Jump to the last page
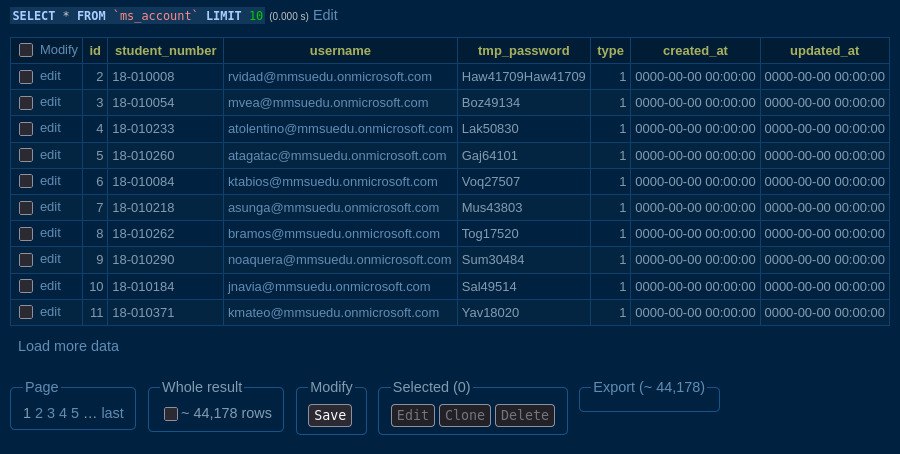The width and height of the screenshot is (900, 454). pyautogui.click(x=112, y=413)
